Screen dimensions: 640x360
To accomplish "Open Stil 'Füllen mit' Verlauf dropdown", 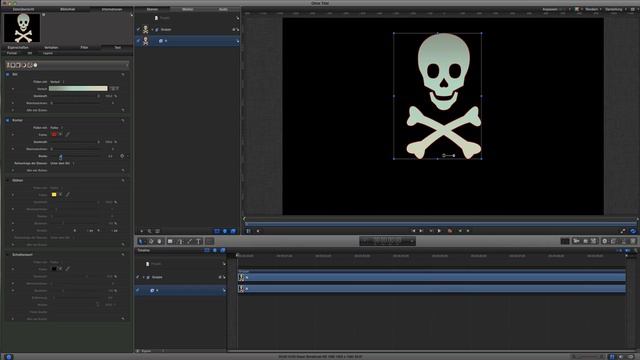I will click(x=57, y=82).
